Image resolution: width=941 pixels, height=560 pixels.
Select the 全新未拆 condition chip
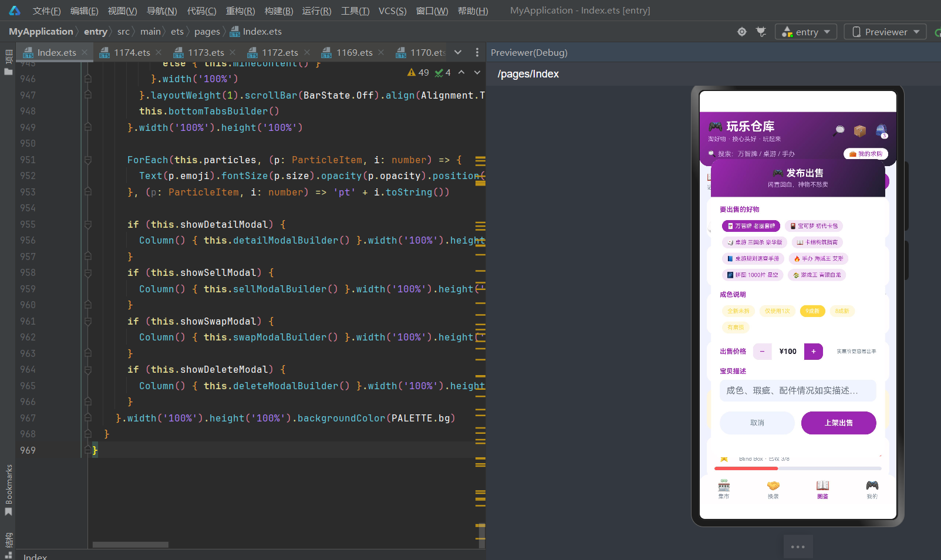pyautogui.click(x=738, y=311)
